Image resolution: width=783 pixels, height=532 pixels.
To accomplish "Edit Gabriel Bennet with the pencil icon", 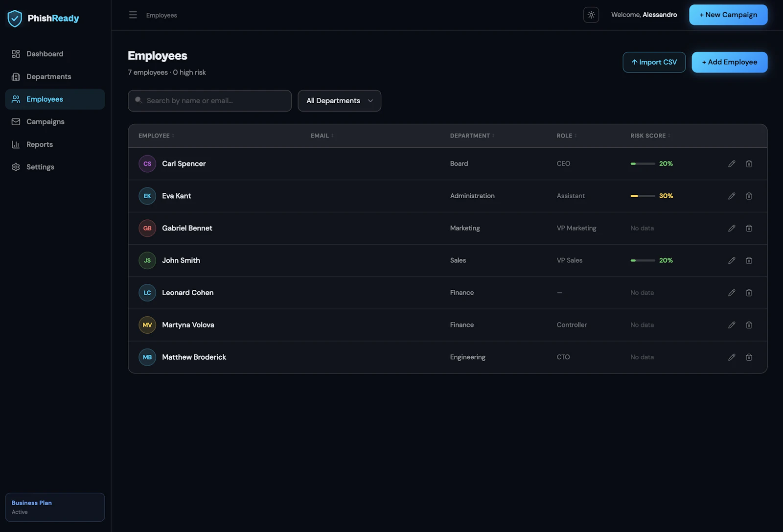I will tap(732, 228).
